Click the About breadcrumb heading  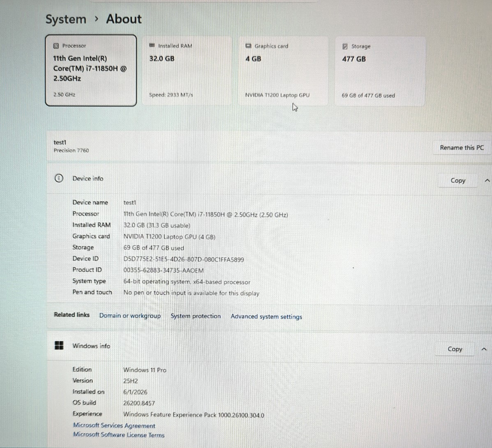coord(124,19)
